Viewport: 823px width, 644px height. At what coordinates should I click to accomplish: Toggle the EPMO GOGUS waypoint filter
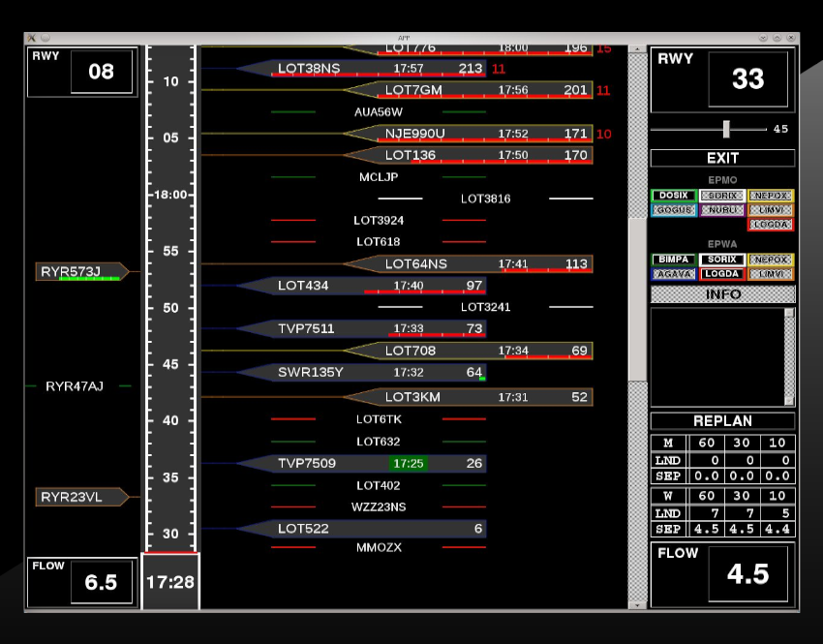pos(673,210)
